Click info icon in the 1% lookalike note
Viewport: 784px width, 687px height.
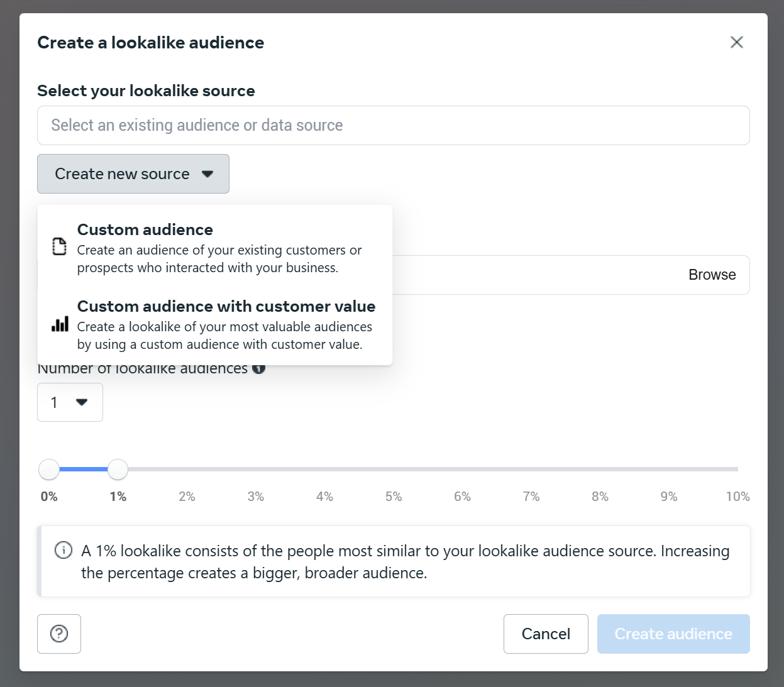coord(63,551)
